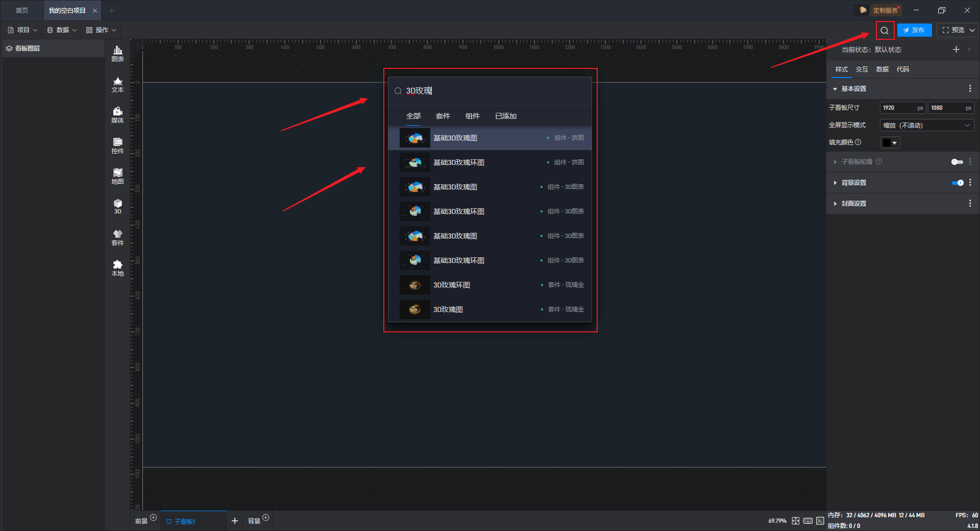Open the 媒体 media components panel
Screen dimensions: 980x531
point(117,115)
